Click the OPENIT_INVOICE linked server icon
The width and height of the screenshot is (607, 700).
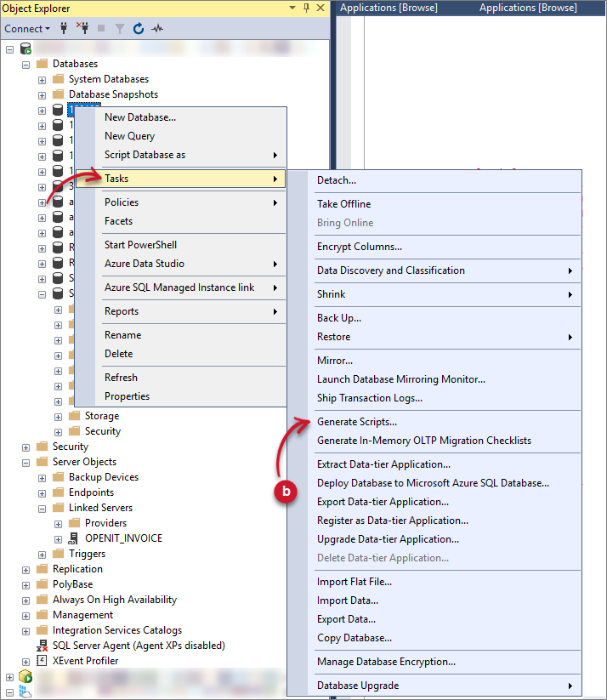pos(73,538)
